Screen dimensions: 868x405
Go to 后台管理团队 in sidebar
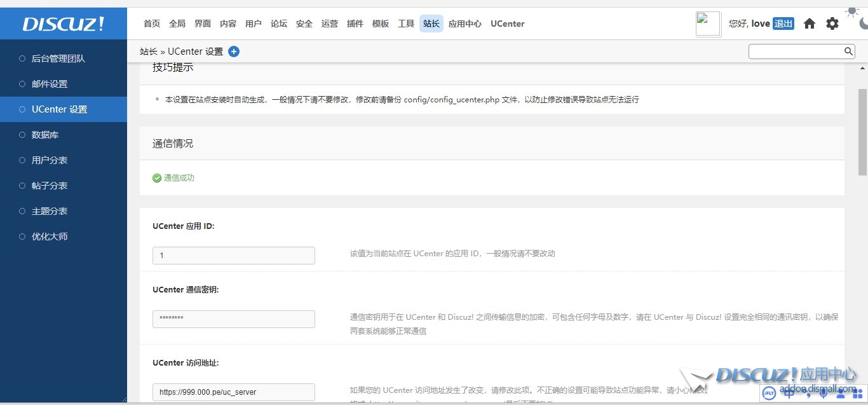64,58
